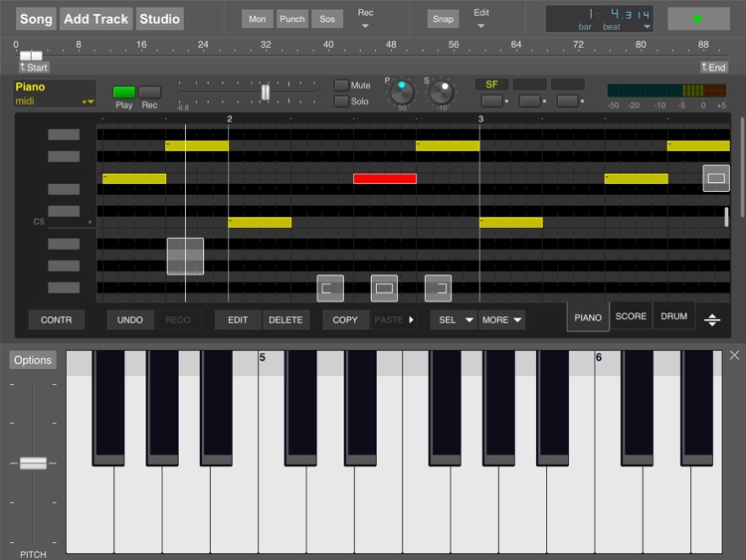The width and height of the screenshot is (746, 560).
Task: Start playback with the green play button
Action: coord(698,19)
